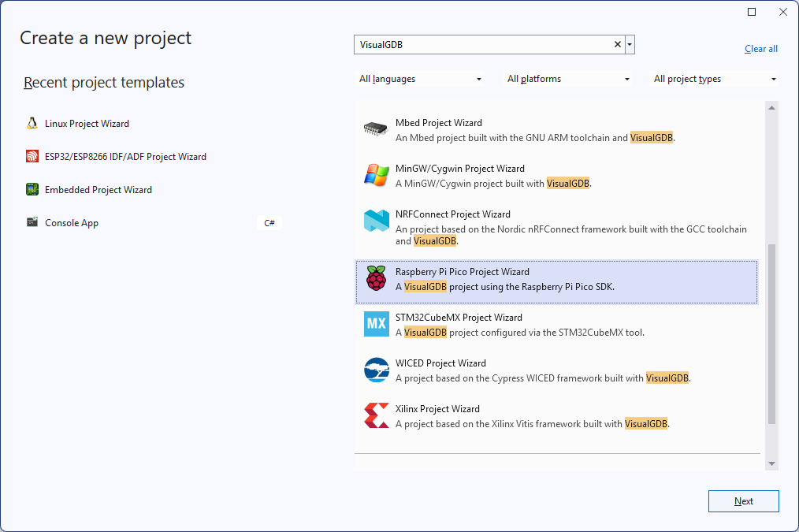Image resolution: width=799 pixels, height=532 pixels.
Task: Expand the search history dropdown arrow
Action: (630, 45)
